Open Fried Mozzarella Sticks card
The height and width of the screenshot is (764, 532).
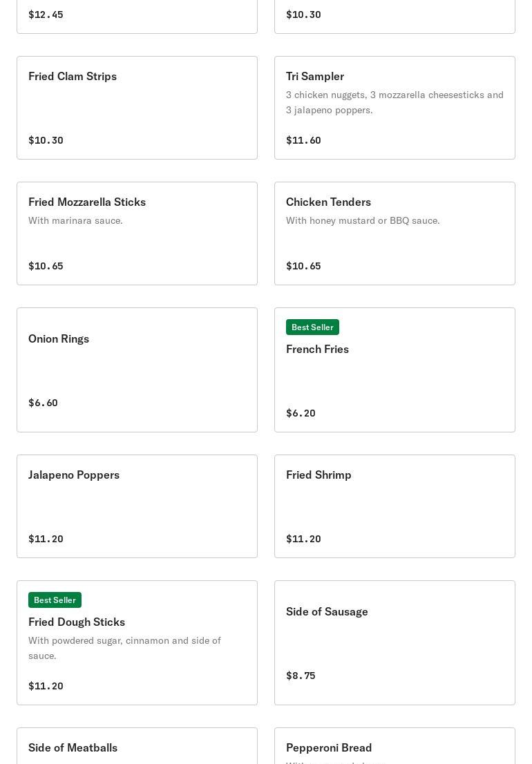(137, 233)
